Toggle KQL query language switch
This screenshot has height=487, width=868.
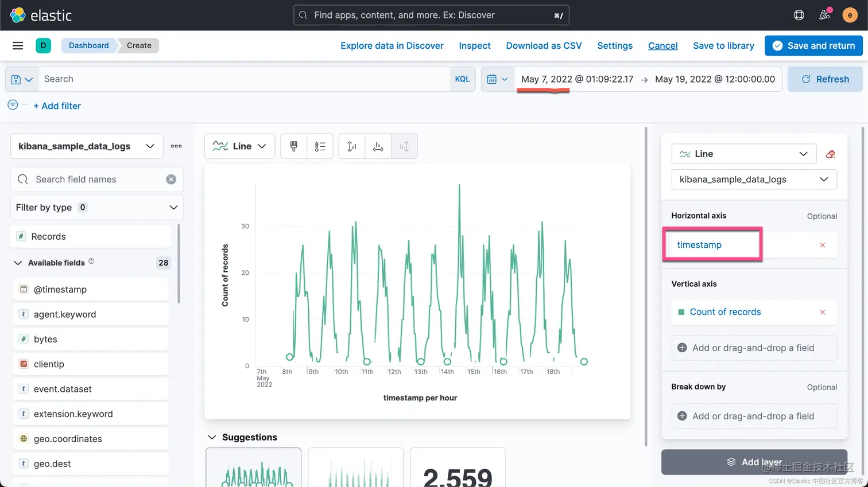pyautogui.click(x=462, y=79)
